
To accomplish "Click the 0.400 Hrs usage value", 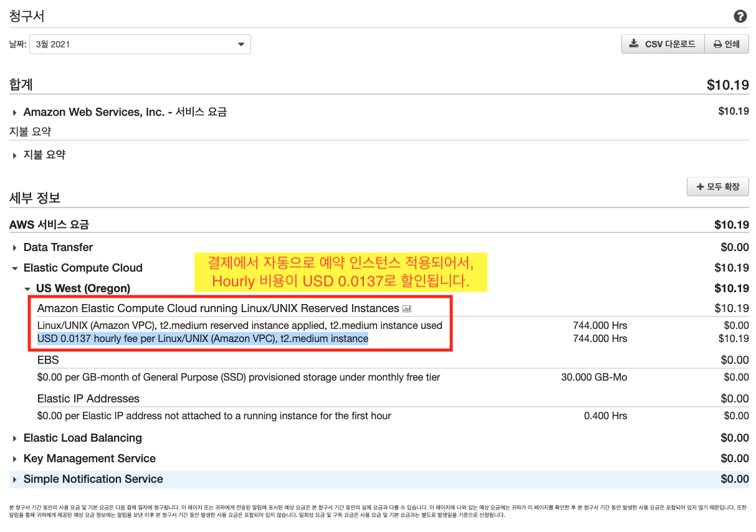I will [606, 416].
